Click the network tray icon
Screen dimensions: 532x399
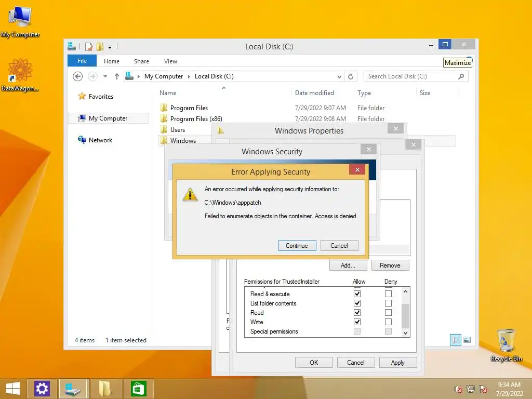click(471, 389)
